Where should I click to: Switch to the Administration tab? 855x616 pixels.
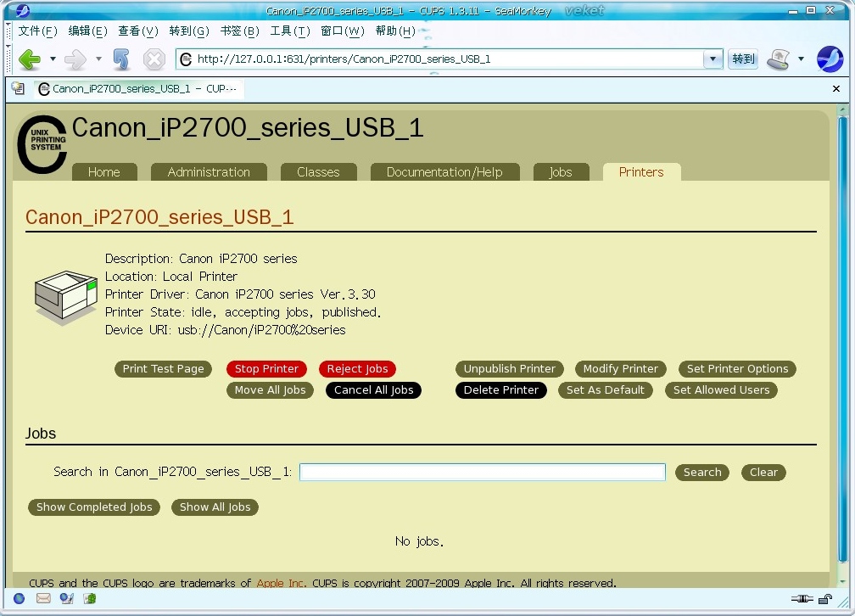click(x=209, y=172)
